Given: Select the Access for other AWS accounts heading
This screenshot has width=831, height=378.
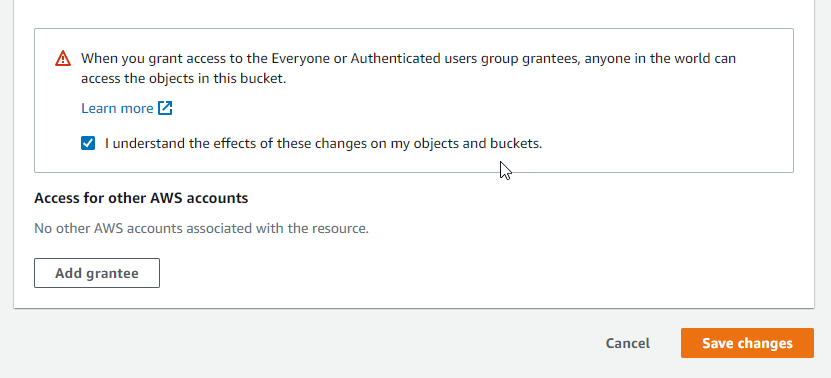Looking at the screenshot, I should pyautogui.click(x=141, y=198).
